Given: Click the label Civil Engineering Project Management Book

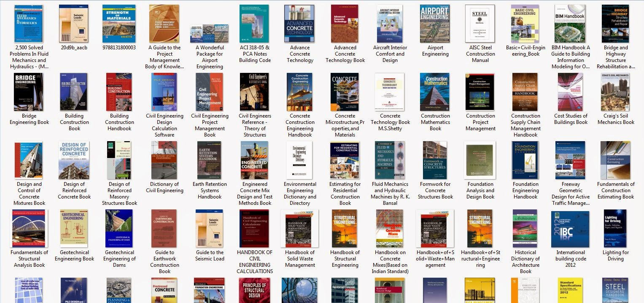Looking at the screenshot, I should click(210, 125).
